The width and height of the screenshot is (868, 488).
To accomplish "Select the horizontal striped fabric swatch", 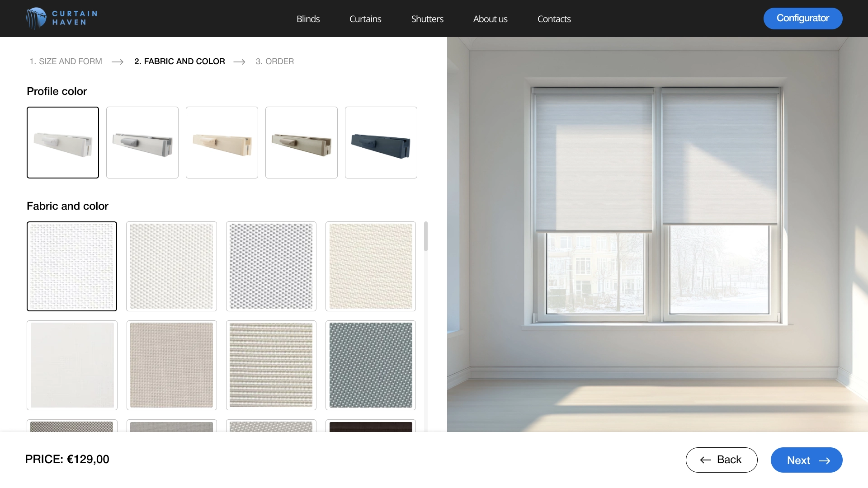I will click(x=271, y=365).
